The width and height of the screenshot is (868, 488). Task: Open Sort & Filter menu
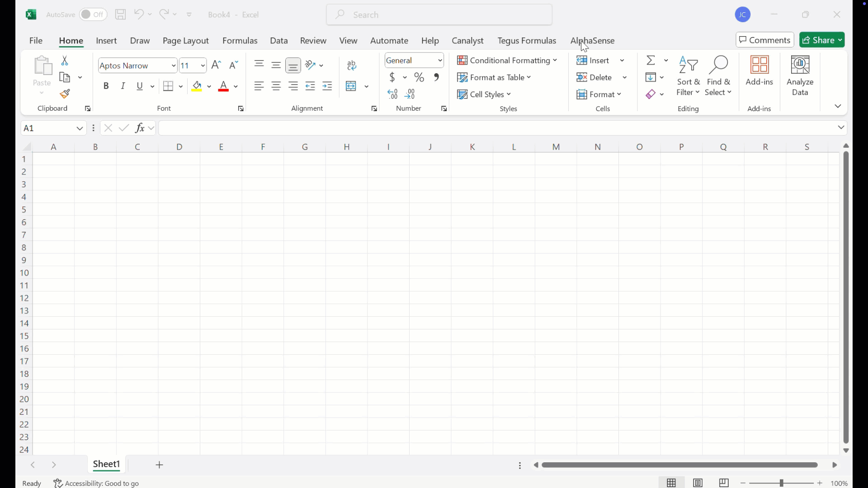pyautogui.click(x=689, y=76)
